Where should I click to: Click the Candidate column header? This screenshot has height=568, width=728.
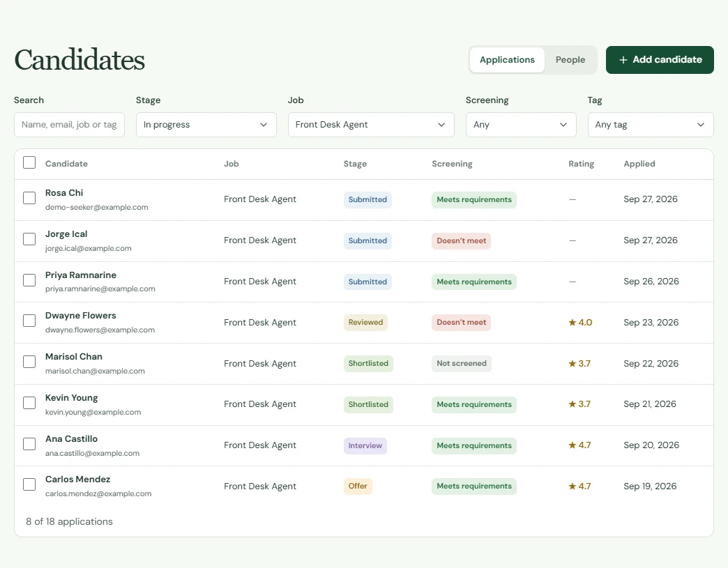click(x=66, y=164)
